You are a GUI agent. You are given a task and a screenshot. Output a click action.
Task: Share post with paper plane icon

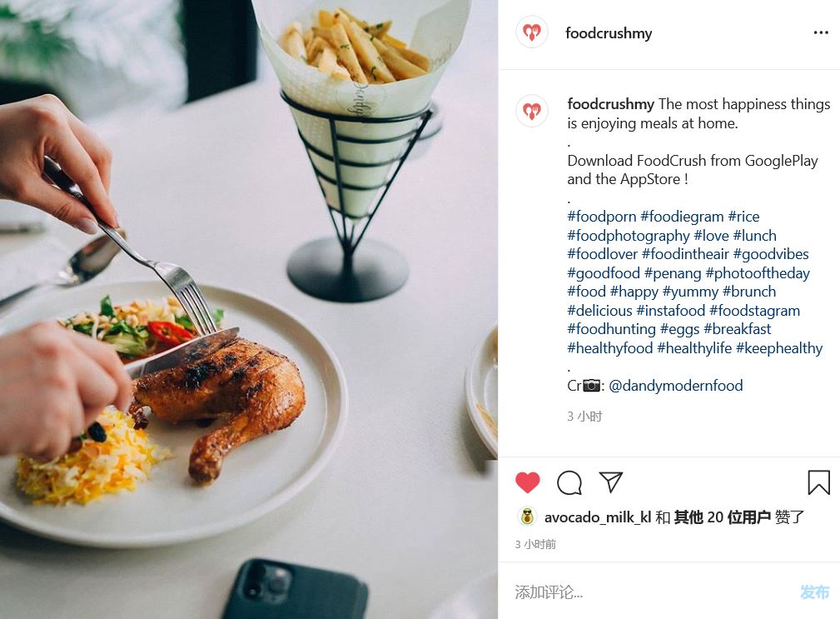pyautogui.click(x=611, y=482)
